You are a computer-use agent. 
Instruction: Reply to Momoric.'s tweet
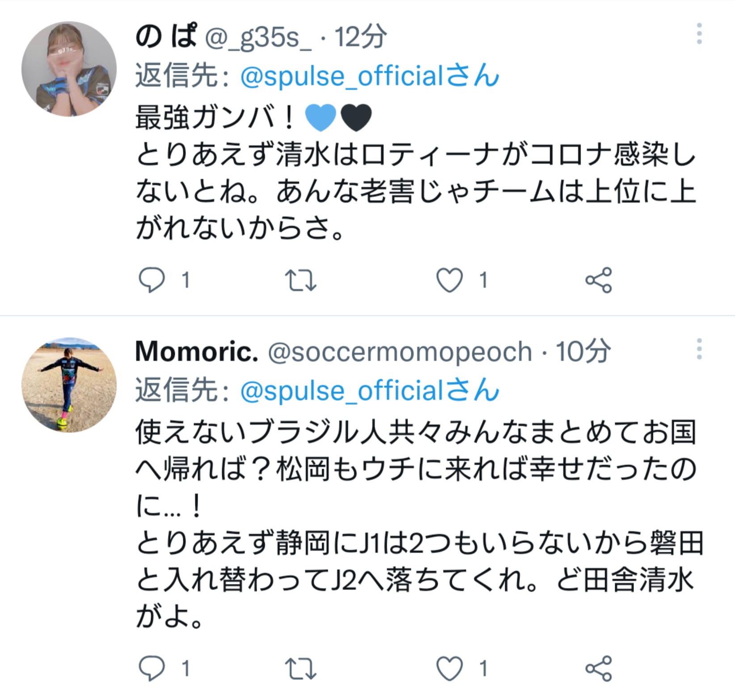click(x=152, y=669)
